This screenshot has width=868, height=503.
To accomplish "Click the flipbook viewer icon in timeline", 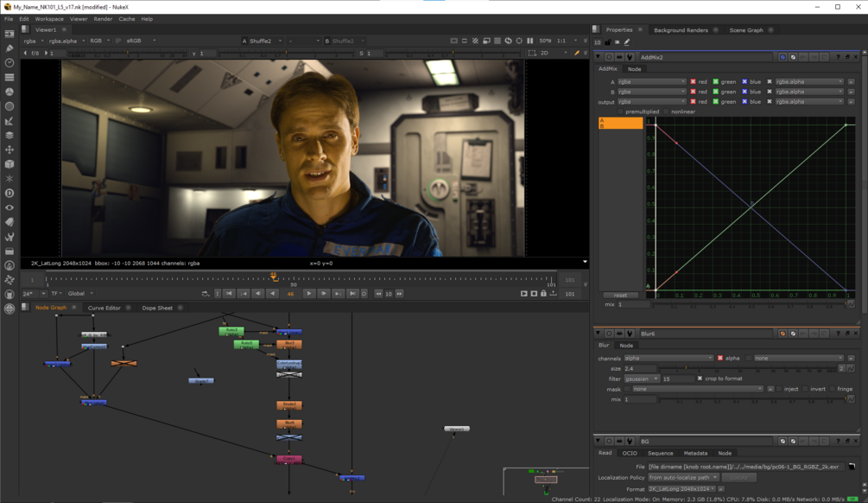I will (523, 294).
